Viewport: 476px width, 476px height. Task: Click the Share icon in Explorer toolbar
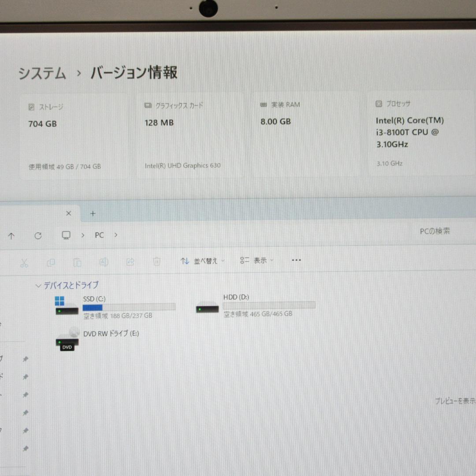click(130, 262)
